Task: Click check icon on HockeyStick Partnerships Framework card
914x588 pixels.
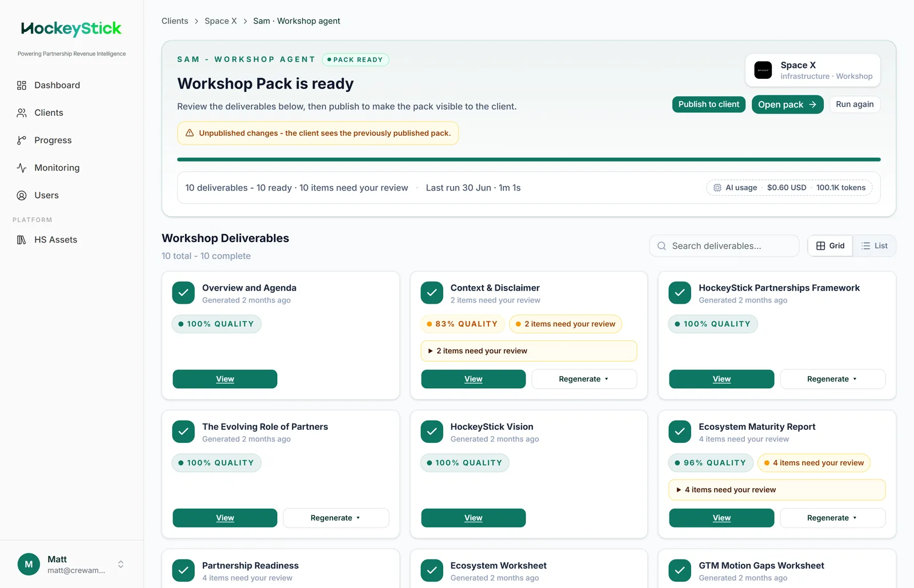Action: 680,293
